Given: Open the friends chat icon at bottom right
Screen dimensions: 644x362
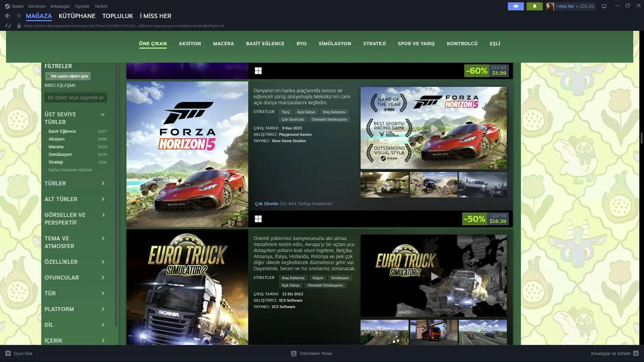Looking at the screenshot, I should [636, 353].
